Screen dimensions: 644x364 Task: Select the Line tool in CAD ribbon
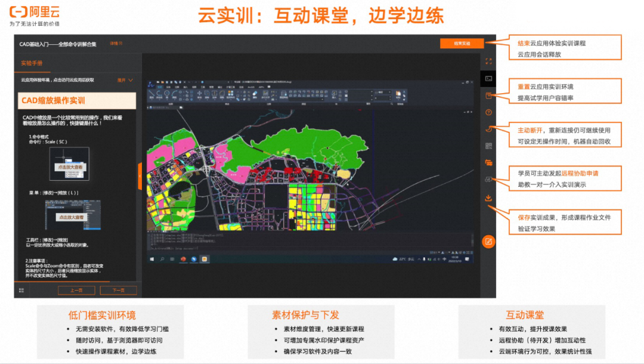point(151,95)
